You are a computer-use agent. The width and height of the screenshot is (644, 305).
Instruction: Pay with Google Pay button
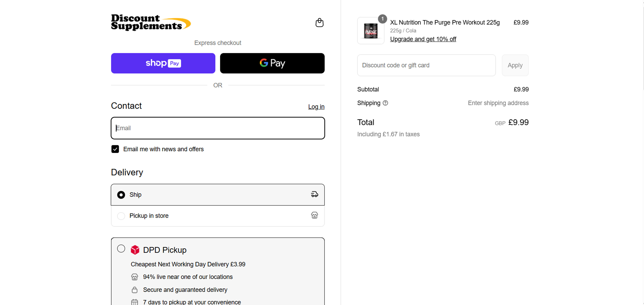(272, 63)
